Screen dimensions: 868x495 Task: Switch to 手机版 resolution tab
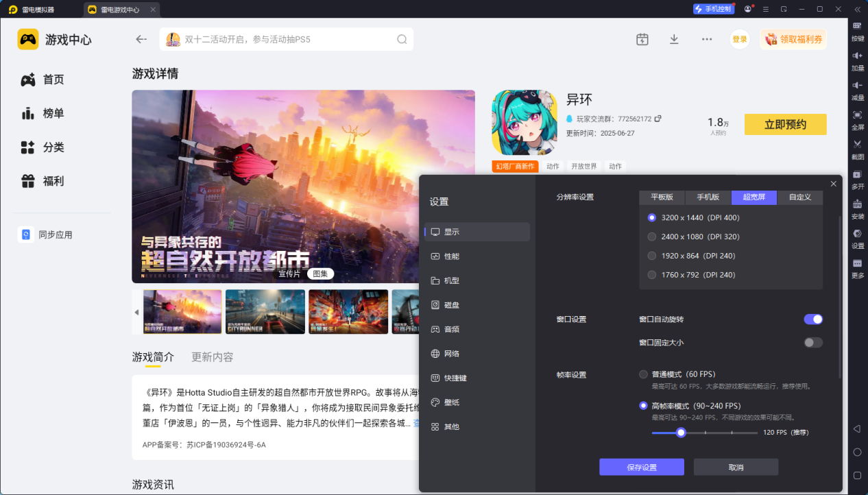pyautogui.click(x=708, y=197)
